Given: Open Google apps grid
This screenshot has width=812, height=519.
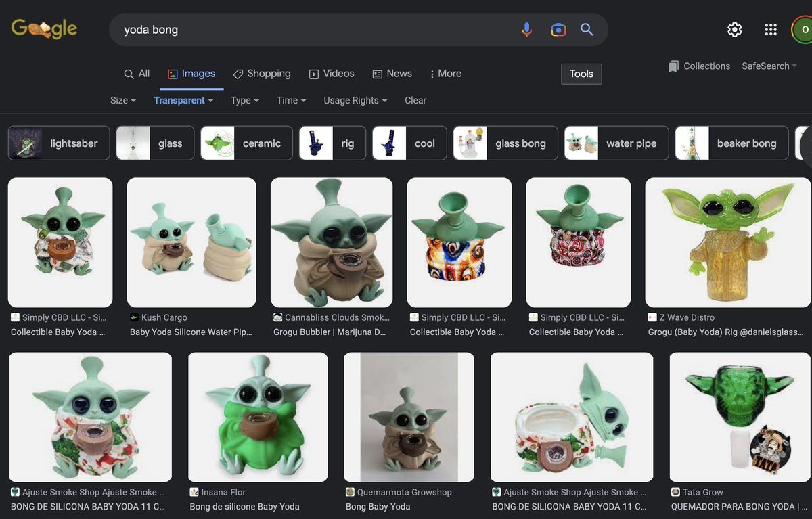Looking at the screenshot, I should coord(770,29).
